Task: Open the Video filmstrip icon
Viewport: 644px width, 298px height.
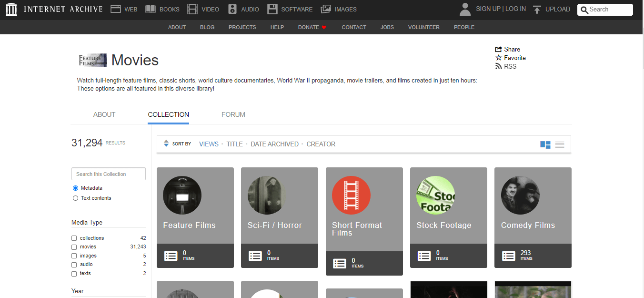Action: (192, 9)
